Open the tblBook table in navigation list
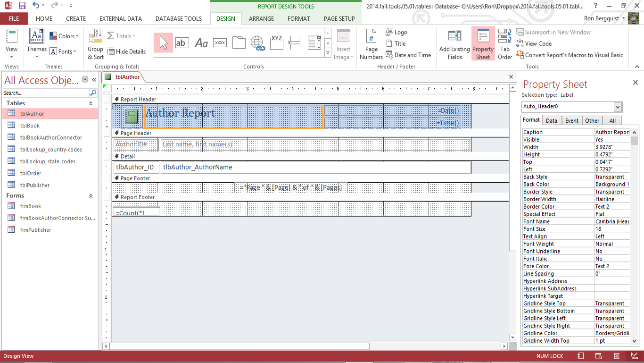This screenshot has height=363, width=644. click(30, 126)
